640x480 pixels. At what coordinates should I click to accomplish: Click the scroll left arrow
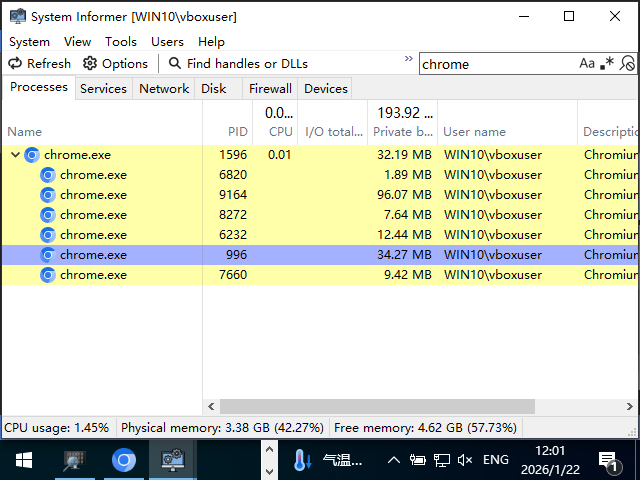[x=211, y=407]
